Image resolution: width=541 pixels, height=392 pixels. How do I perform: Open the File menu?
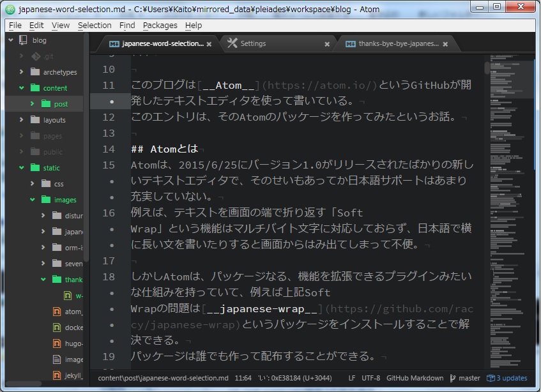click(x=15, y=25)
